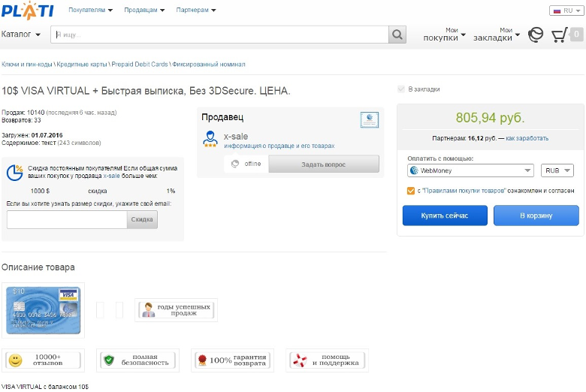Click the offline status icon

click(235, 164)
